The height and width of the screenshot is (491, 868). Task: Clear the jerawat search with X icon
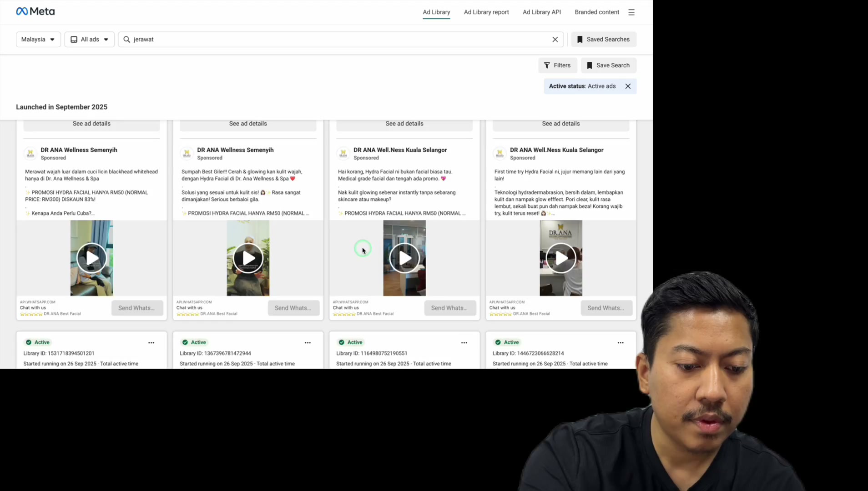pyautogui.click(x=555, y=40)
